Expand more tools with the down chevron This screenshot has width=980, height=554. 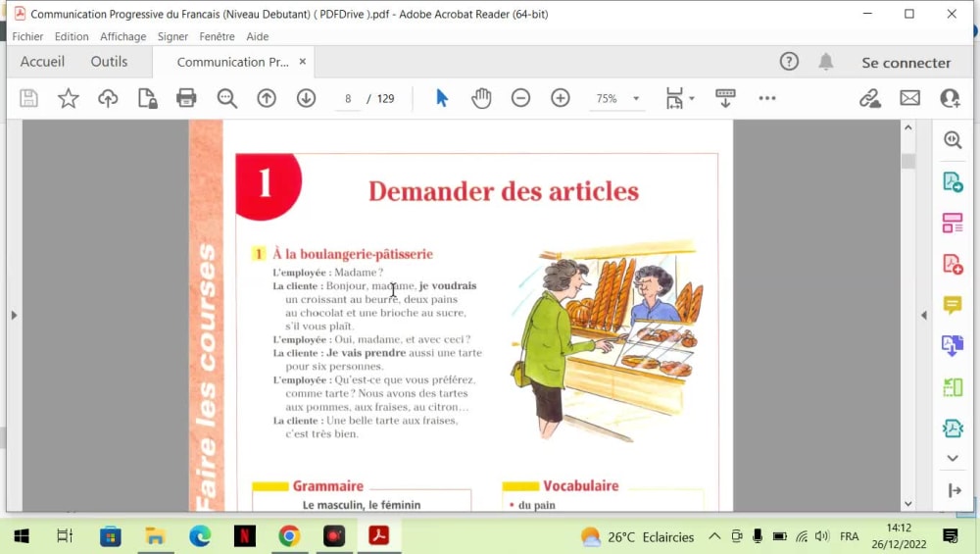point(953,458)
